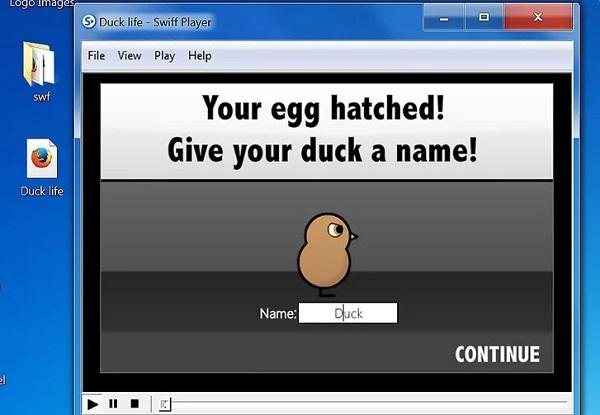Click the seek slider handle
The height and width of the screenshot is (415, 600).
coord(165,404)
